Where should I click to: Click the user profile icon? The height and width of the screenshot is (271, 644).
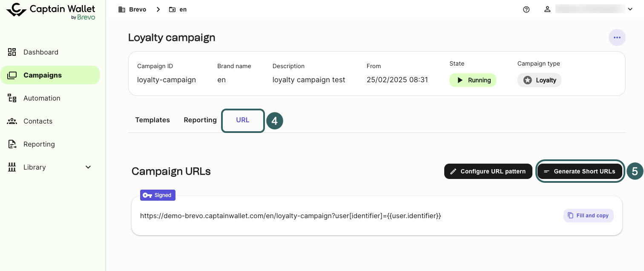(x=547, y=9)
